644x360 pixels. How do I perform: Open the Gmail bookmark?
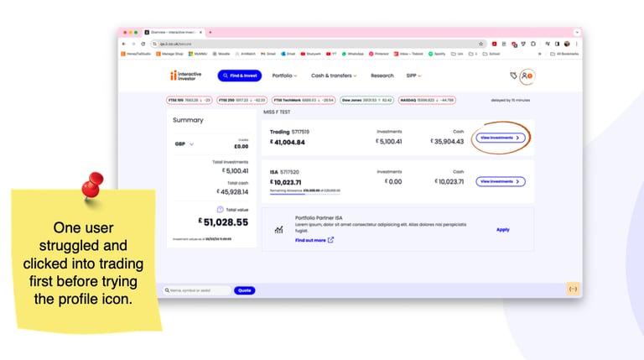[267, 54]
